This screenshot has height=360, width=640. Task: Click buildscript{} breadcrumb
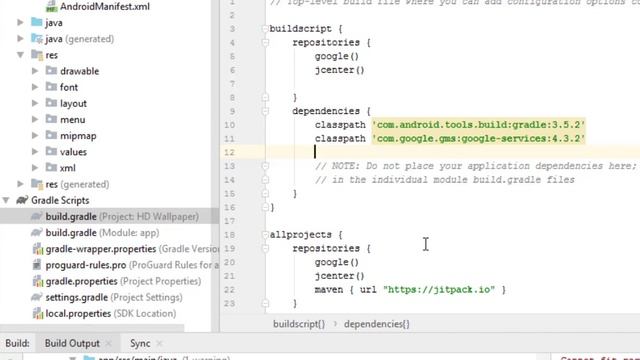[299, 324]
